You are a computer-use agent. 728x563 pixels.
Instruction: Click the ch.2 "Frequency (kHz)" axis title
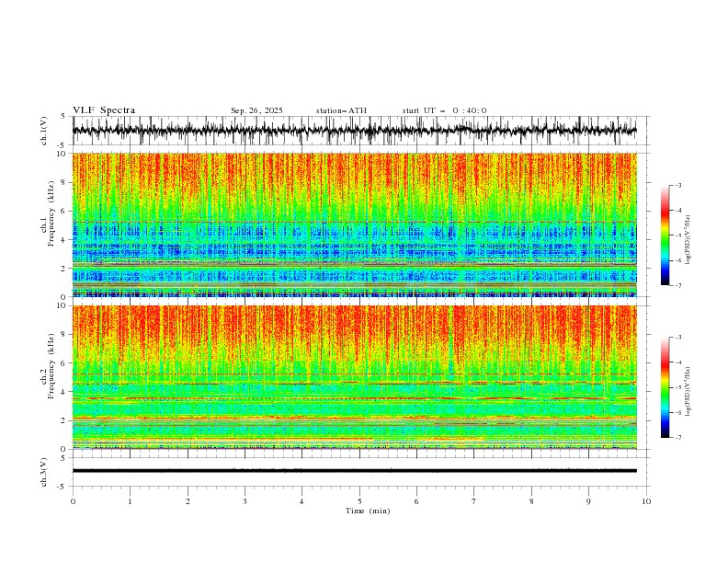pos(51,365)
